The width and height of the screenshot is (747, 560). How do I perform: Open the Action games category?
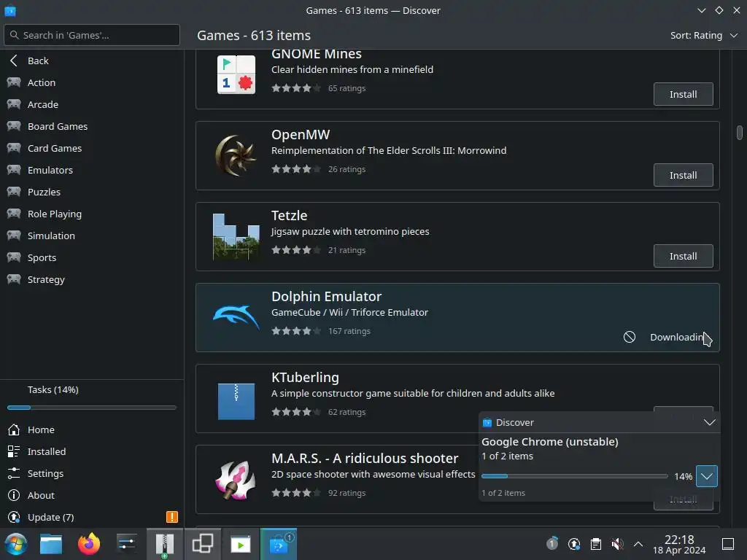click(90, 82)
